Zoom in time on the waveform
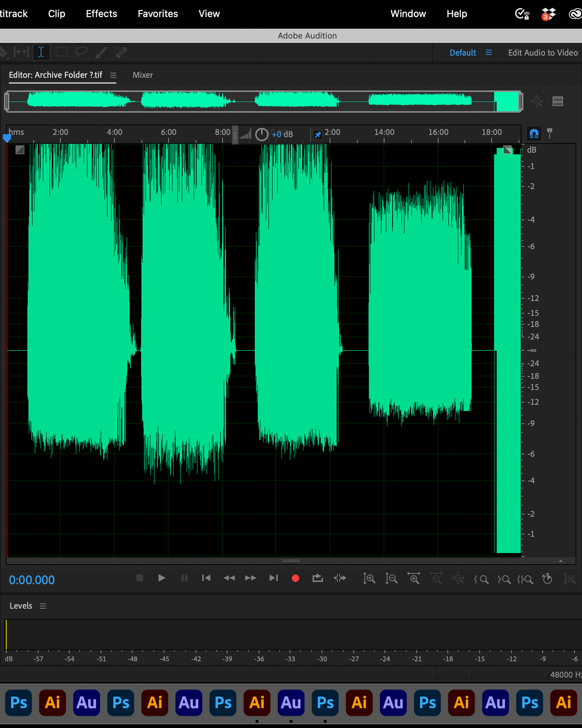Screen dimensions: 582x728 [x=414, y=578]
